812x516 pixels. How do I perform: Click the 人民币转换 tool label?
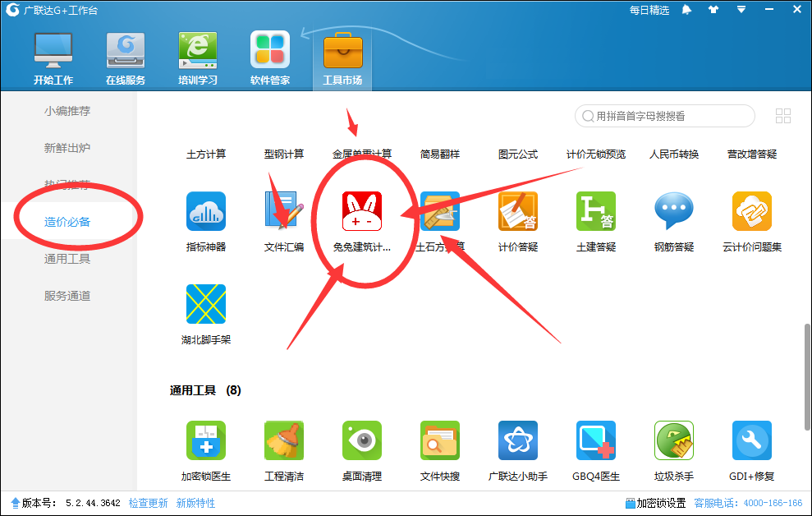[674, 154]
